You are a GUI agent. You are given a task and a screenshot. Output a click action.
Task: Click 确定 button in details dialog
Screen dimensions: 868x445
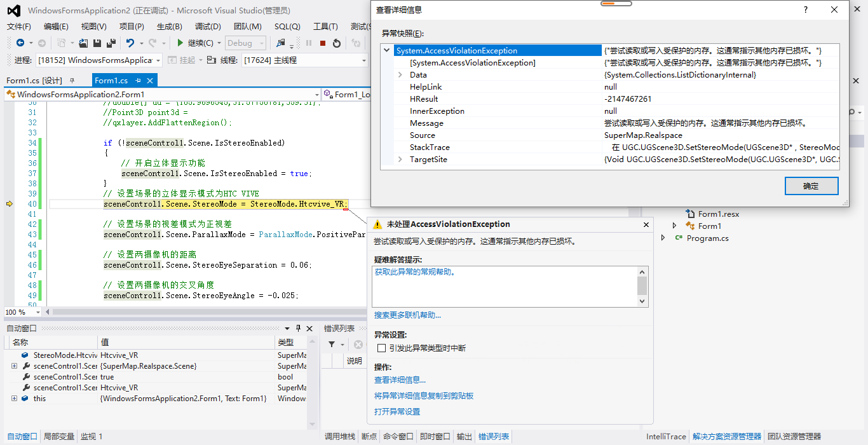tap(811, 186)
